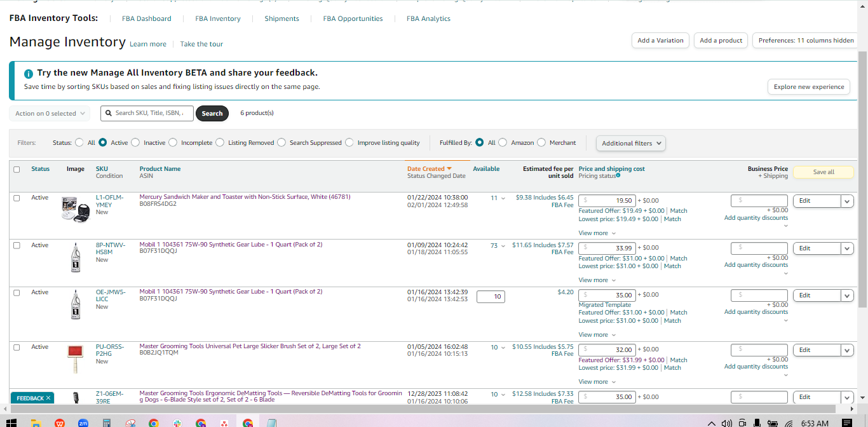Click the Add a Variation button
The height and width of the screenshot is (427, 868).
pyautogui.click(x=661, y=40)
